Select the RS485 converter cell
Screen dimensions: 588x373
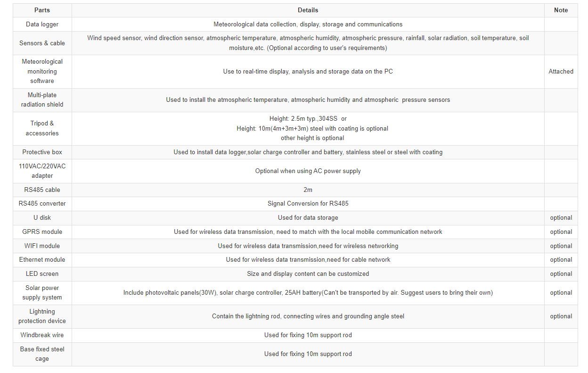pos(42,204)
